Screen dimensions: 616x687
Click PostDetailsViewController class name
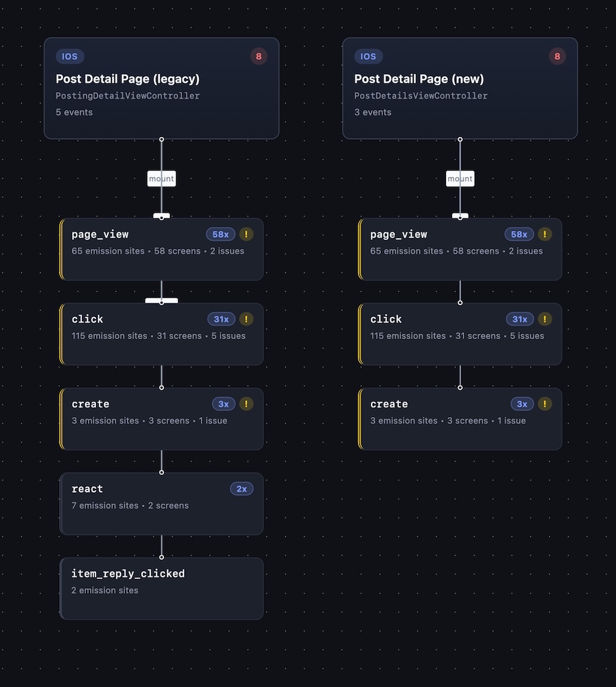click(421, 95)
